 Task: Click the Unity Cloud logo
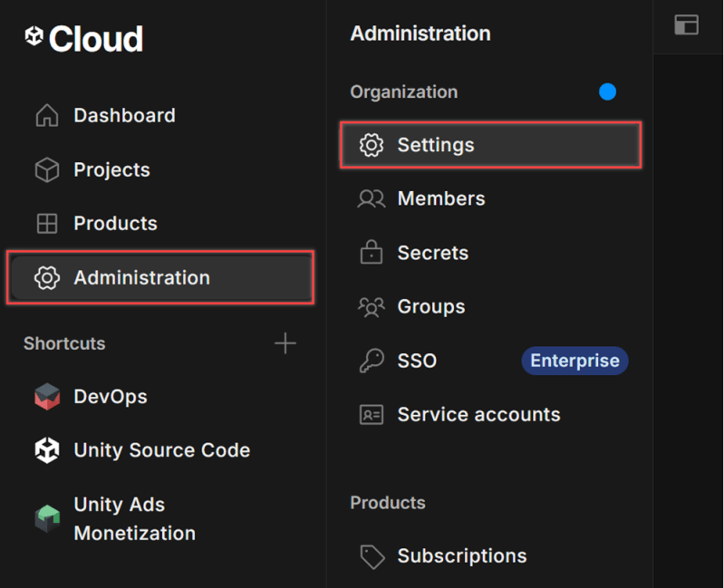(83, 38)
